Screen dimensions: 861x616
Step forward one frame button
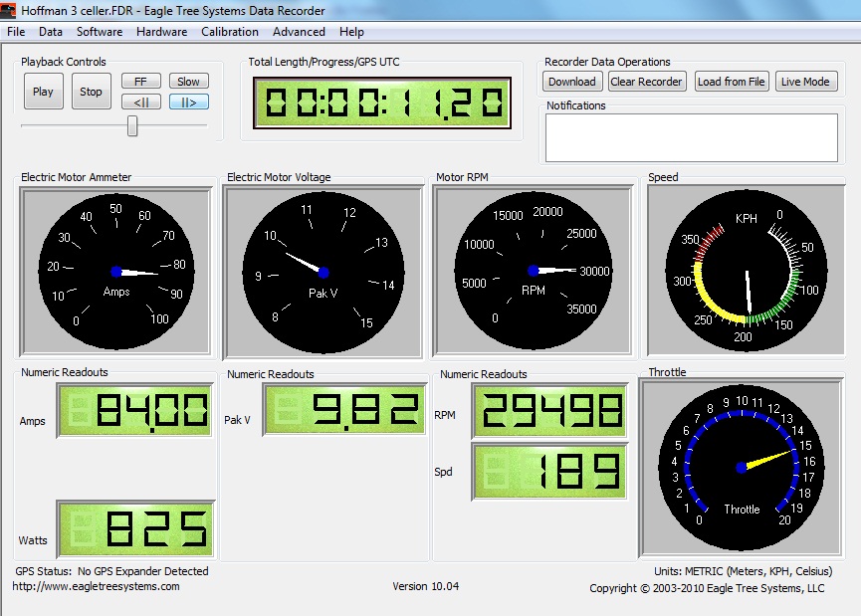tap(188, 102)
